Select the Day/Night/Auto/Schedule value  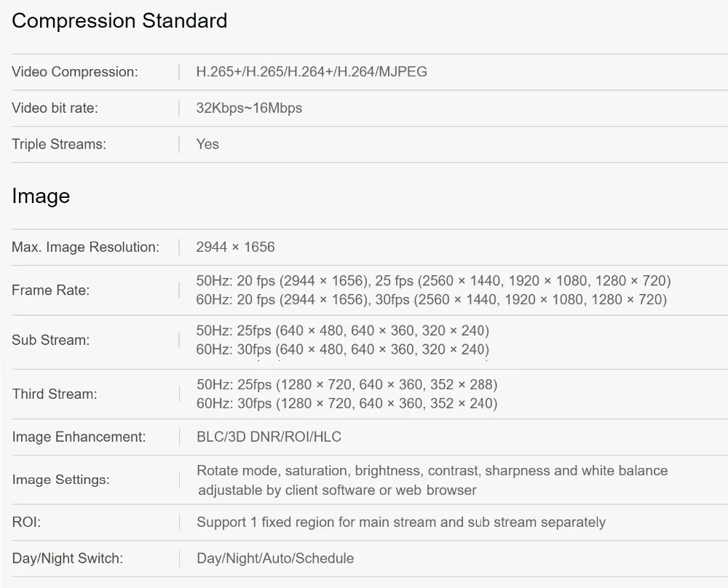tap(275, 559)
